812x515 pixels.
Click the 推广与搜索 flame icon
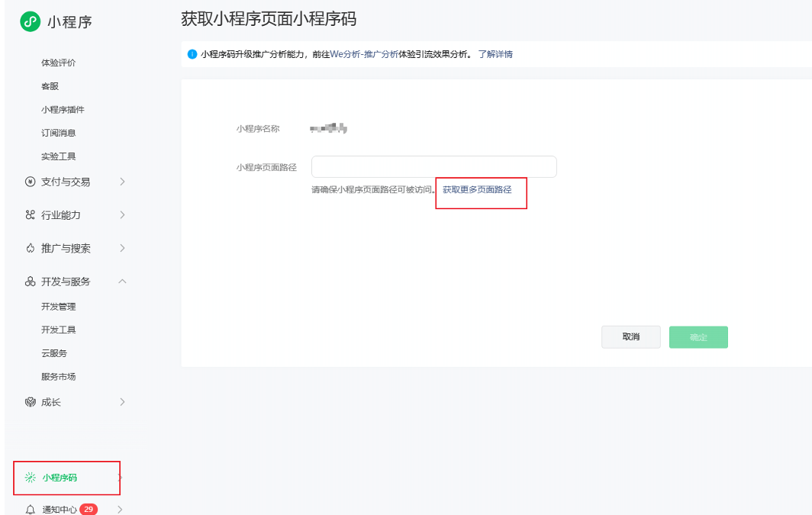[31, 248]
